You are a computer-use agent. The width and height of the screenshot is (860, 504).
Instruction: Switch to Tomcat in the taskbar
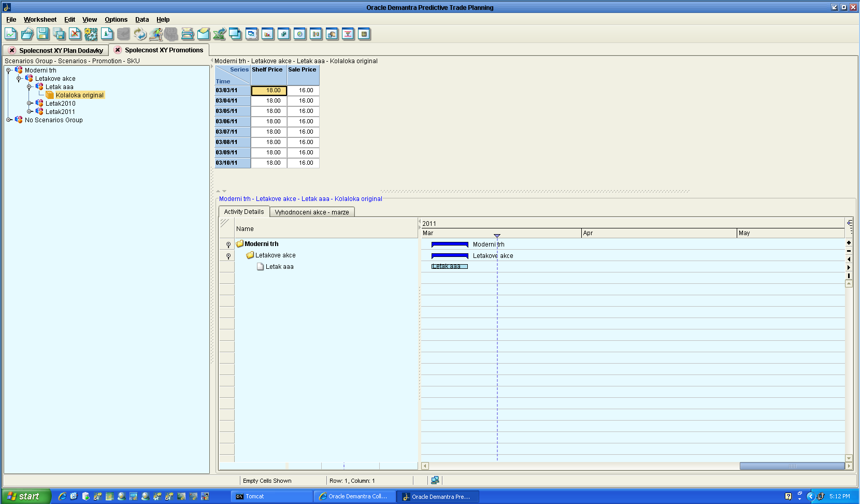271,496
